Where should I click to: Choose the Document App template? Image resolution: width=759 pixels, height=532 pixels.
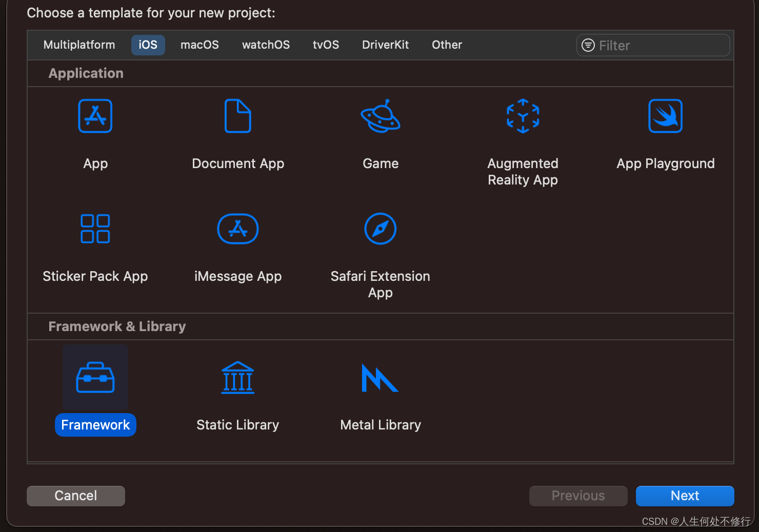coord(237,116)
